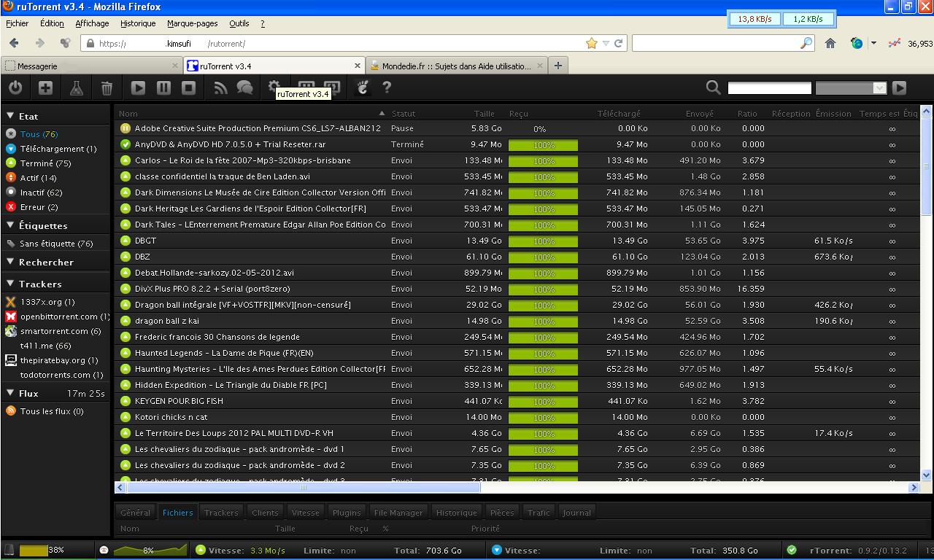This screenshot has height=560, width=934.
Task: Open the Fichier menu
Action: click(17, 23)
